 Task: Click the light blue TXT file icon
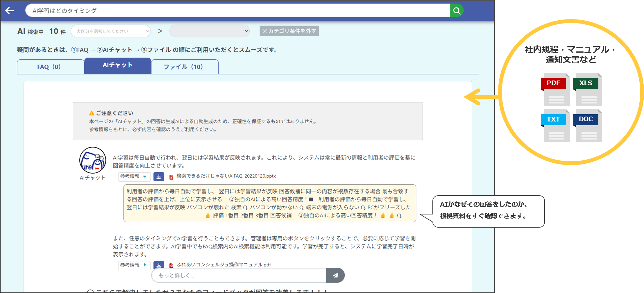[x=555, y=125]
